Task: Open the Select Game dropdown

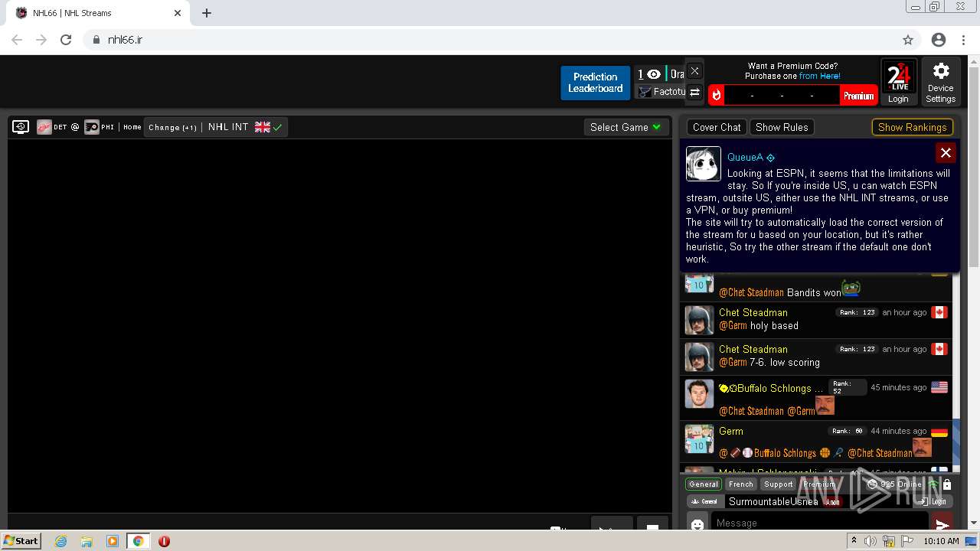Action: tap(626, 127)
